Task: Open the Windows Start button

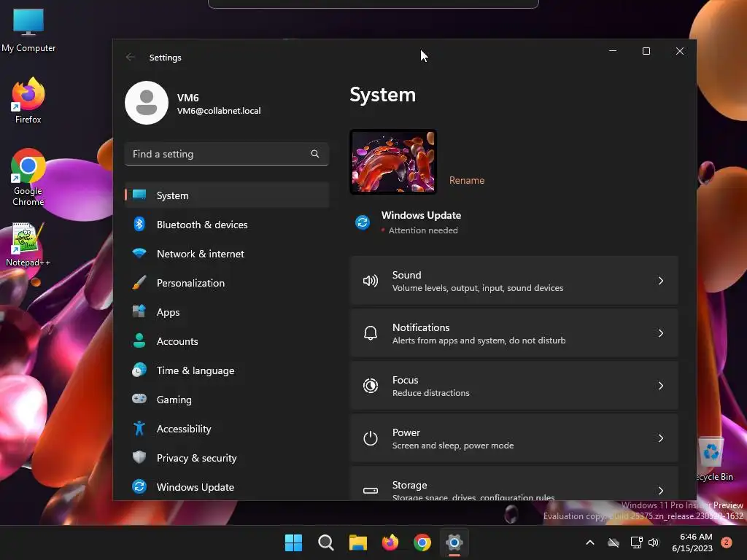Action: (293, 542)
